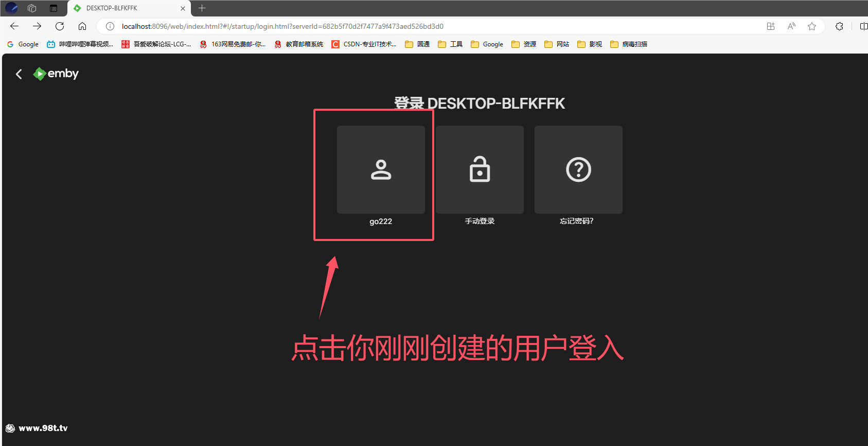This screenshot has width=868, height=446.
Task: Refresh the current page
Action: click(60, 26)
